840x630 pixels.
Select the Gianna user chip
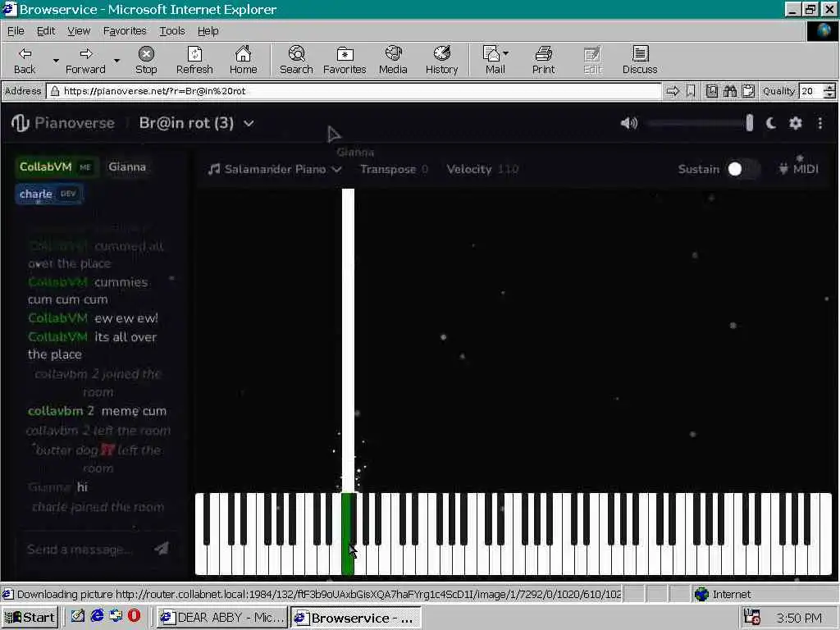[x=127, y=167]
